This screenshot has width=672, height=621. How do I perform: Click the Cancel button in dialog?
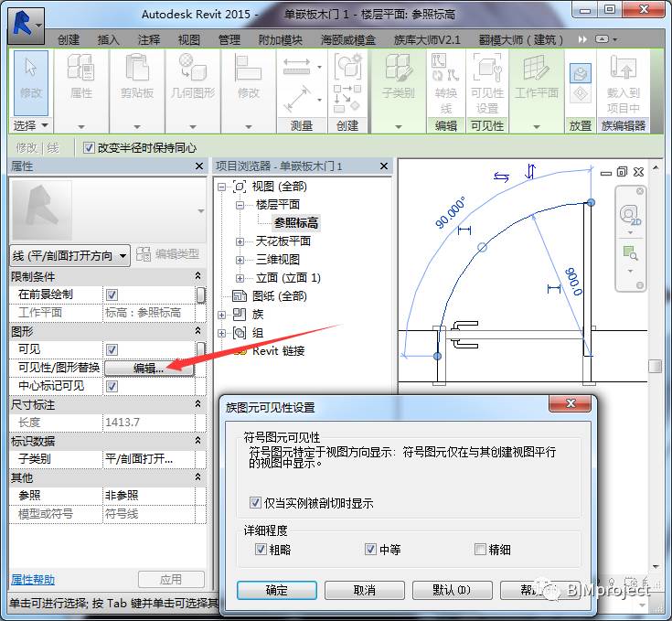pyautogui.click(x=364, y=590)
